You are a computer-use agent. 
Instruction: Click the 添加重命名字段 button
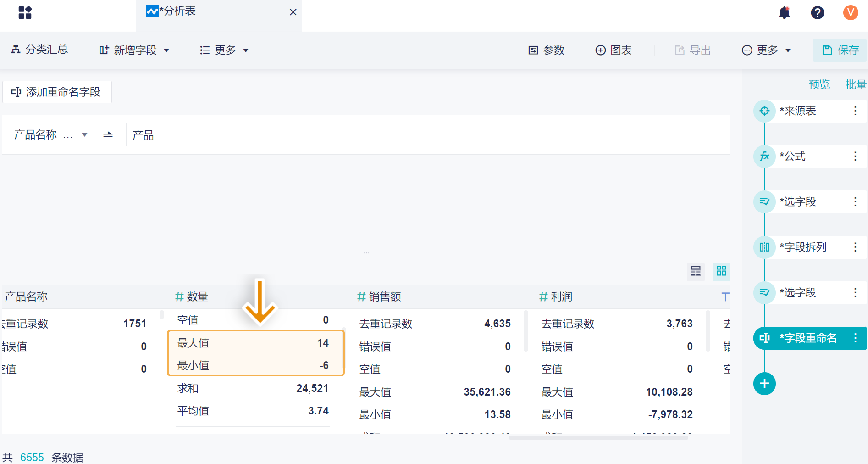click(57, 92)
